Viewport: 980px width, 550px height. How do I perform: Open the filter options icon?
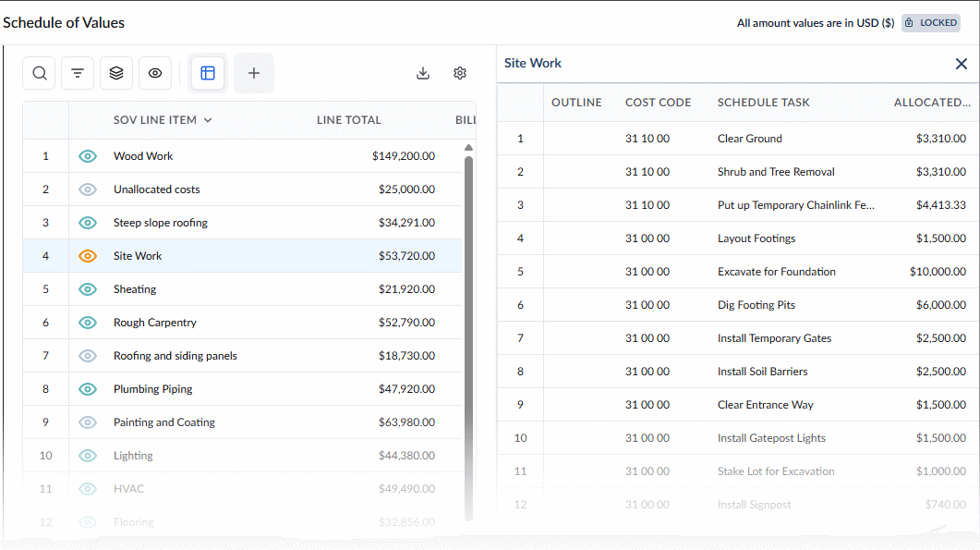[78, 73]
